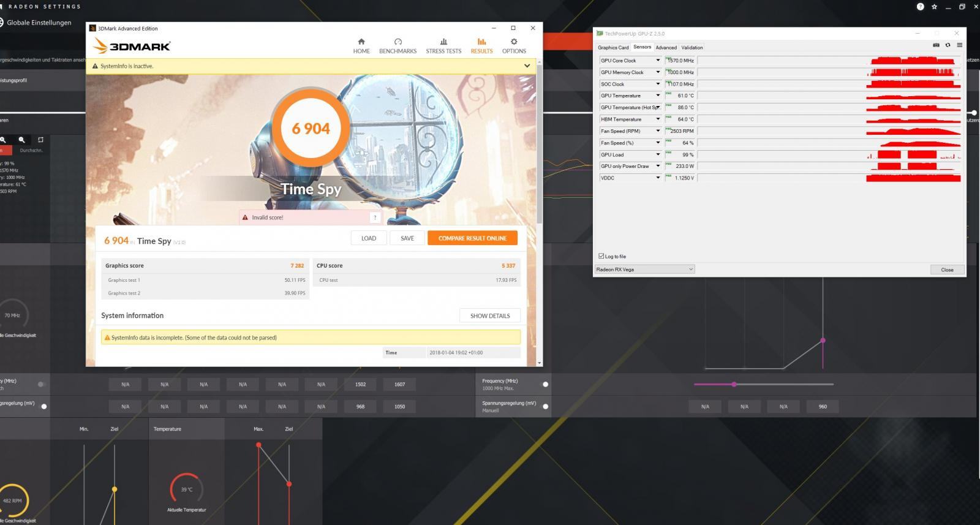Select the Durchschn. tab in Radeon Settings

31,150
